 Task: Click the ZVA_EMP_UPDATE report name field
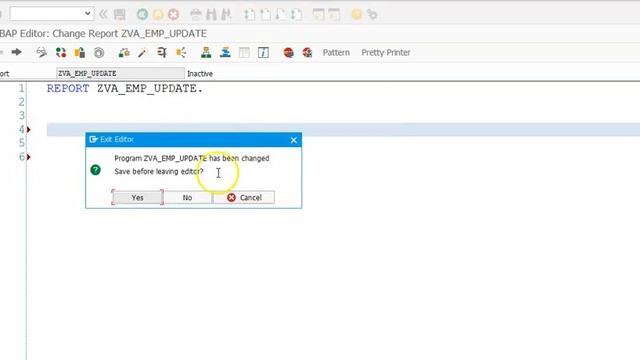click(x=120, y=73)
